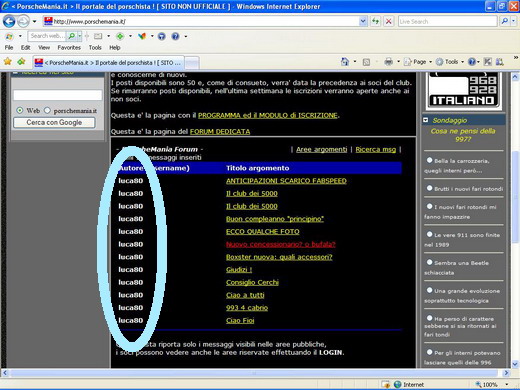
Task: Go back with the Back arrow button
Action: pos(9,22)
